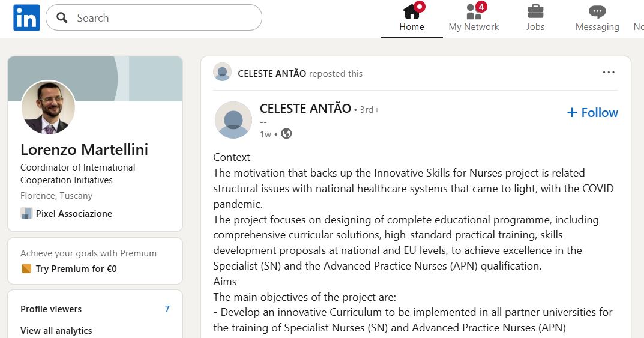Viewport: 644px width, 338px height.
Task: Click the Premium gold square icon
Action: tap(26, 269)
